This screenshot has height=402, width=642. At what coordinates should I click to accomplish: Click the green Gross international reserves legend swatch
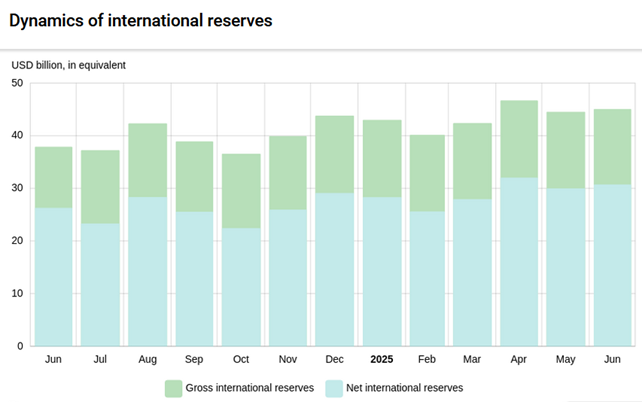point(173,387)
